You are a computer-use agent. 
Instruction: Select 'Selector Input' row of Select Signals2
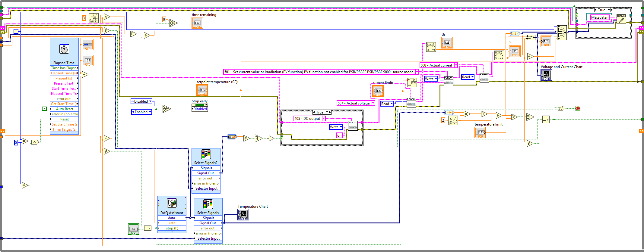(x=206, y=188)
